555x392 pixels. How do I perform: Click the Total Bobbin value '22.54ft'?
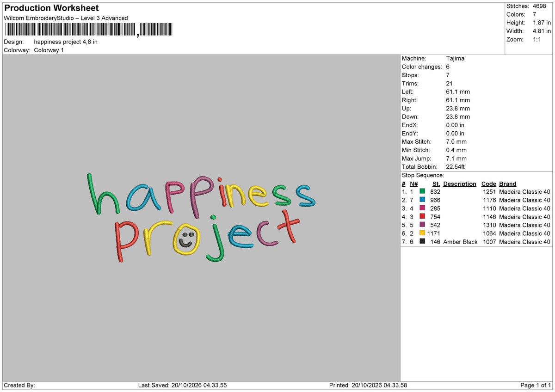[456, 166]
